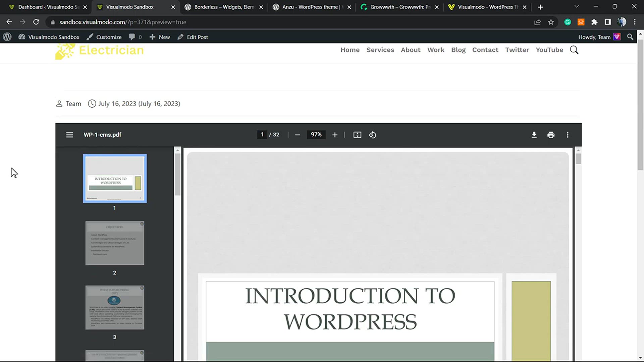This screenshot has width=644, height=362.
Task: Go back to previous page
Action: click(x=9, y=22)
